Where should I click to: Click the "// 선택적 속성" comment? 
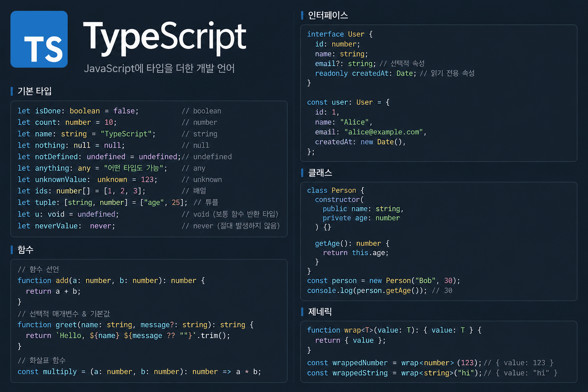pos(402,64)
